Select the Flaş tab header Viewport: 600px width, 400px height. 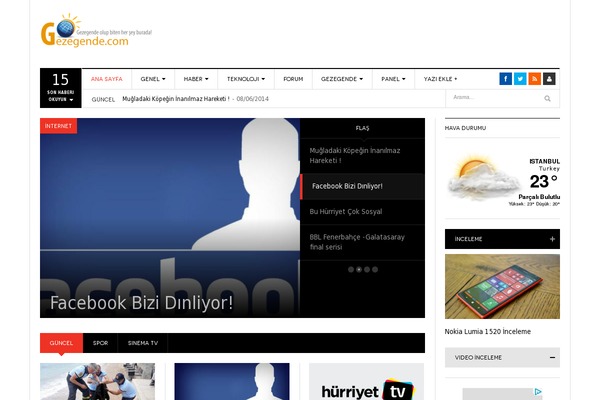point(362,128)
